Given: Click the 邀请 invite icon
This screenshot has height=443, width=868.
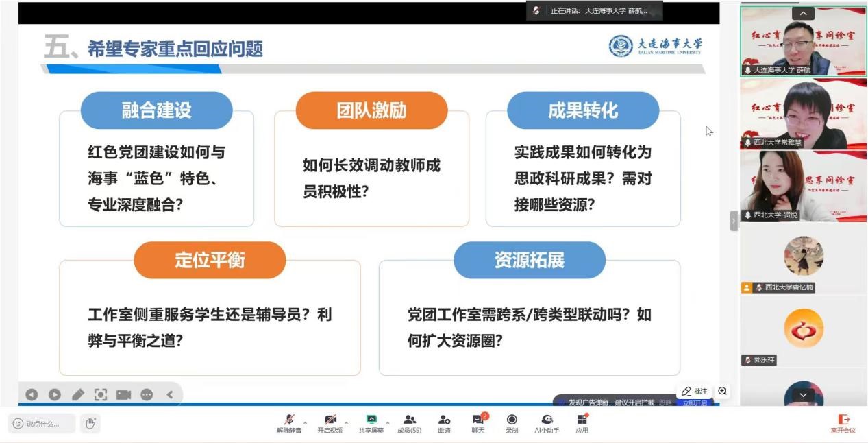Looking at the screenshot, I should (444, 422).
